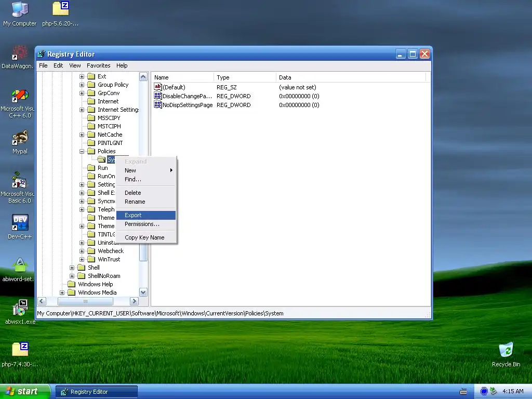
Task: Click Registry Editor title bar icon
Action: point(42,54)
